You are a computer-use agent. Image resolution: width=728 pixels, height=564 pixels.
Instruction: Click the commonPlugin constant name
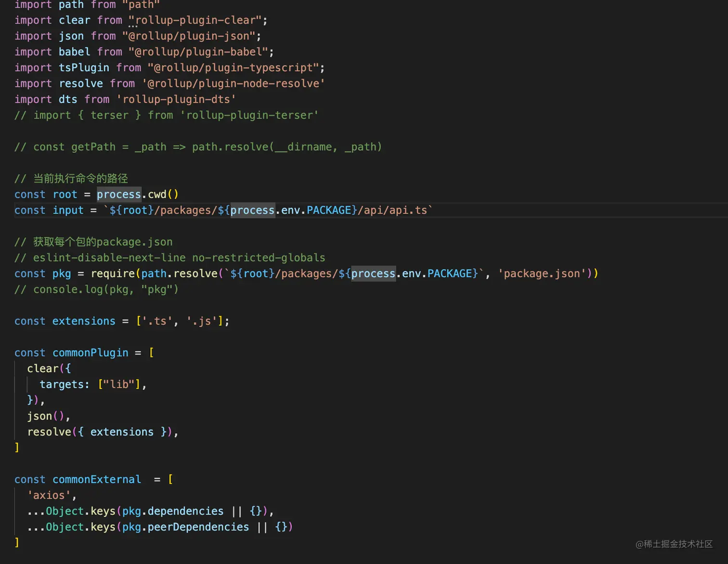[91, 353]
